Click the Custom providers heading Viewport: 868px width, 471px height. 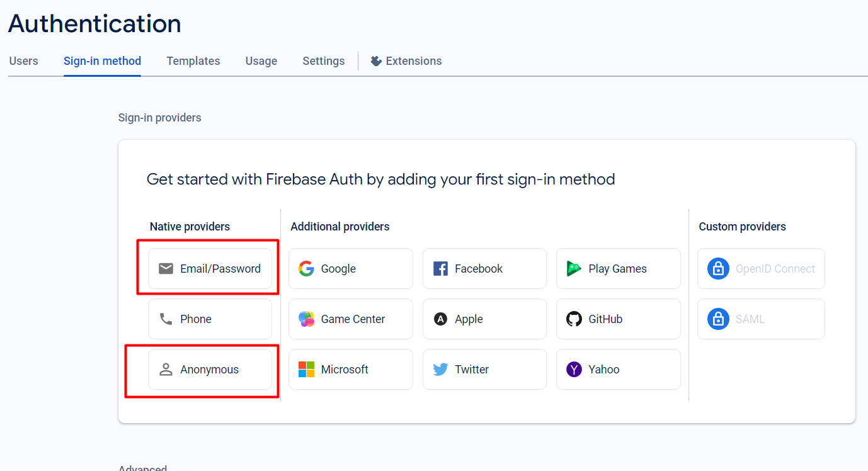[x=743, y=227]
